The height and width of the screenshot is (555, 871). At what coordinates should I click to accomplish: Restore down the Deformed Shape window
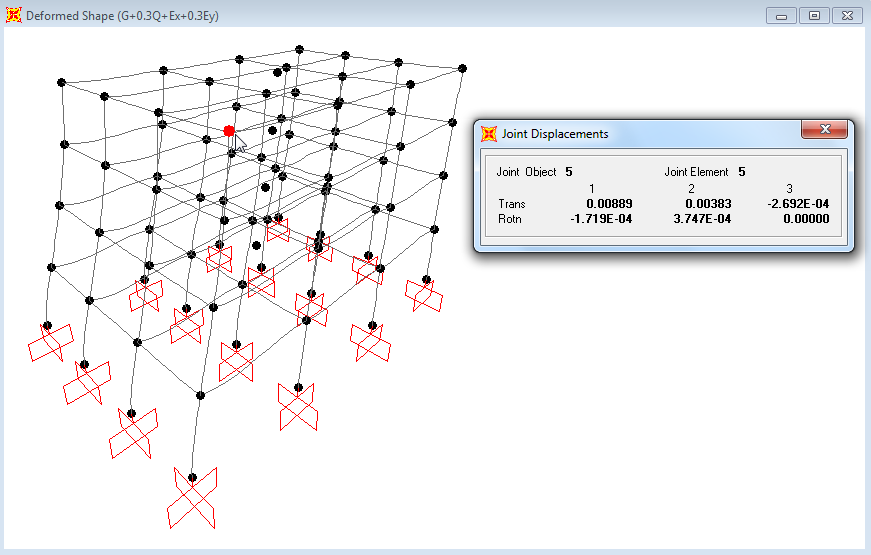coord(814,16)
